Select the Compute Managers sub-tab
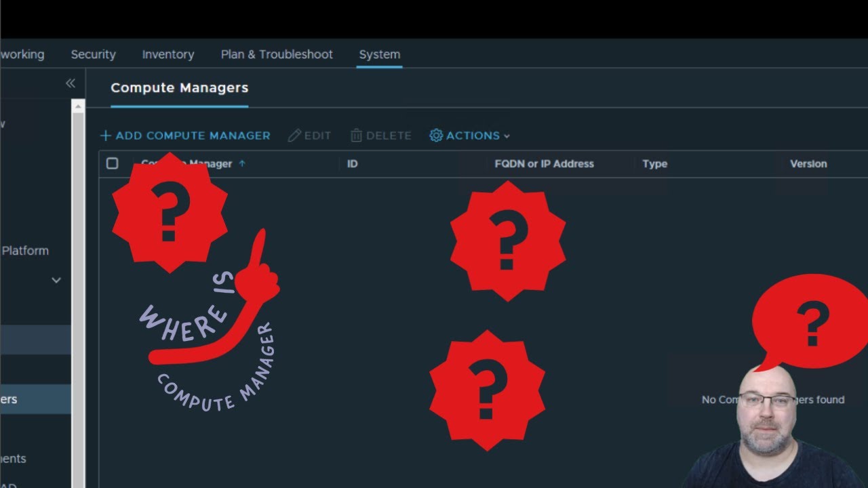Screen dimensions: 868x488 [179, 87]
